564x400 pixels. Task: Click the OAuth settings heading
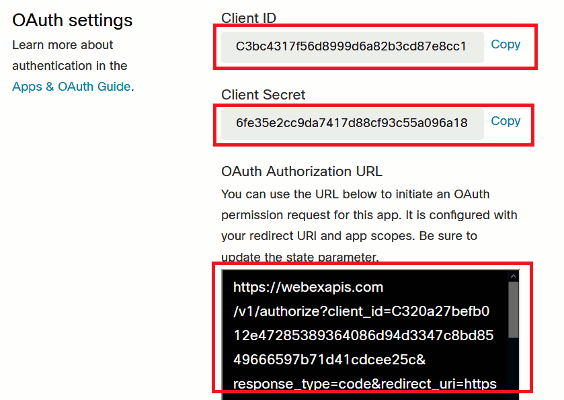coord(72,20)
